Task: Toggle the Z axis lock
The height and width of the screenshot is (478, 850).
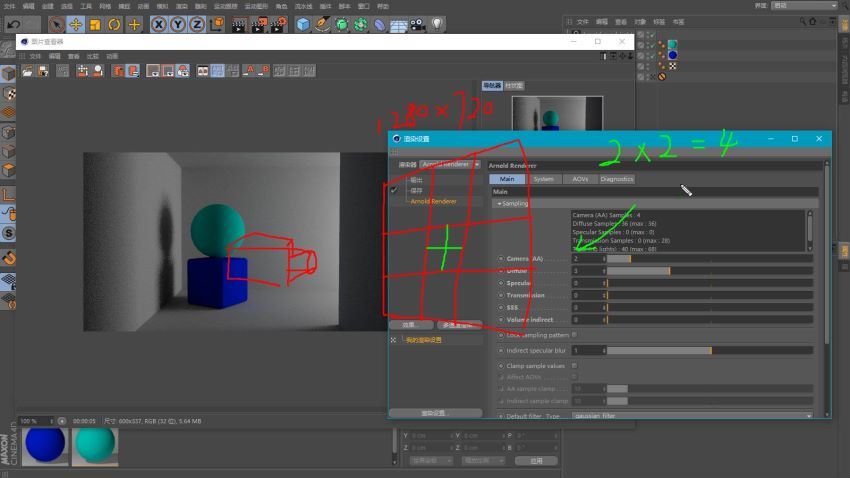Action: (197, 24)
